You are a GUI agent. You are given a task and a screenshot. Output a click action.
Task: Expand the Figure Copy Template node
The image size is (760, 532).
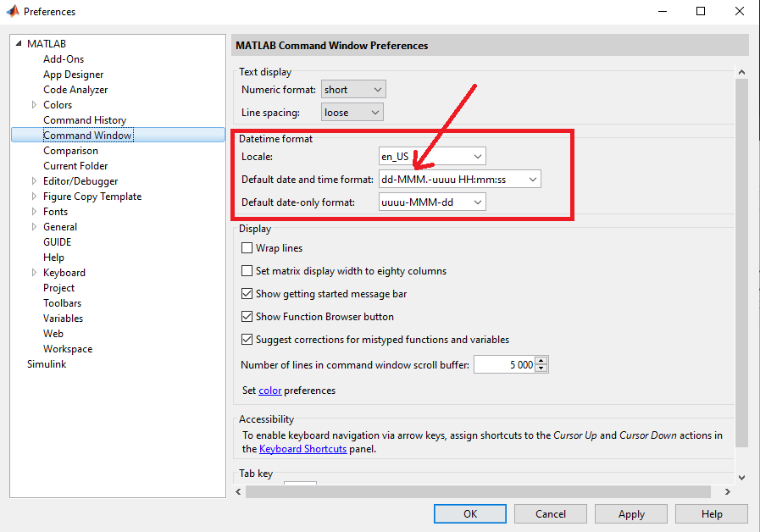tap(34, 197)
